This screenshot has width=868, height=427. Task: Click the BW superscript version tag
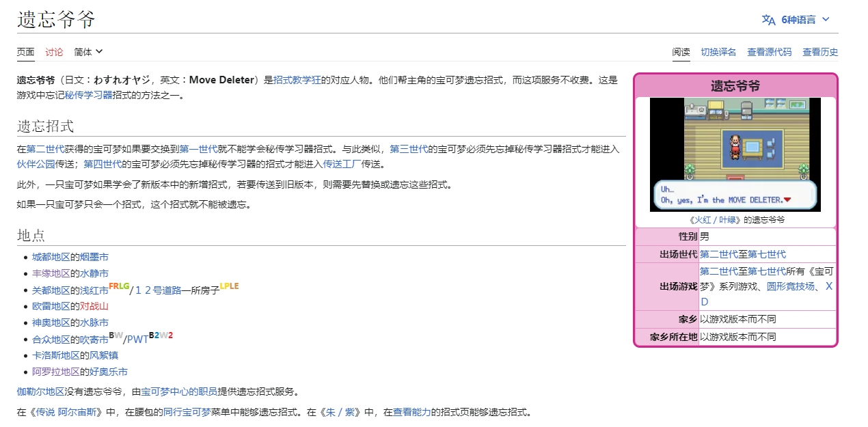[116, 335]
